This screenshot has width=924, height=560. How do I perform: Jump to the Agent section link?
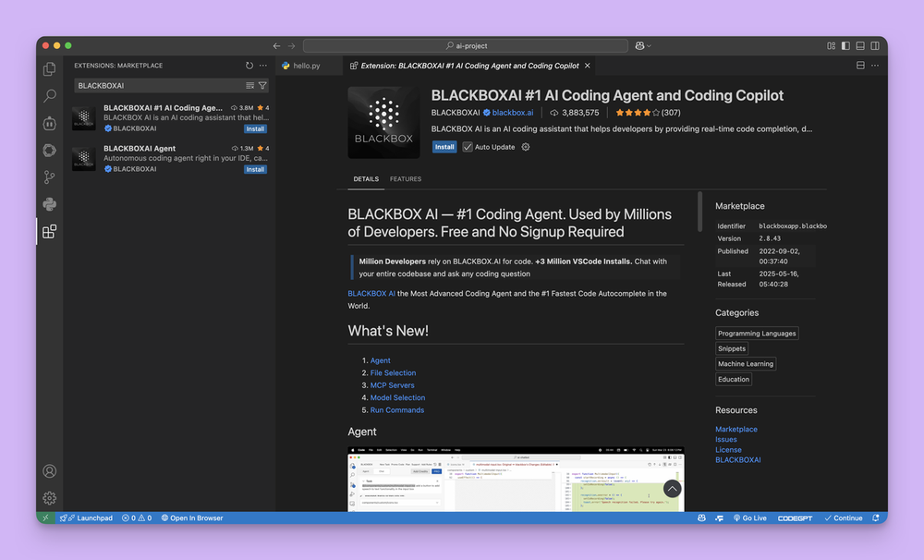point(380,360)
